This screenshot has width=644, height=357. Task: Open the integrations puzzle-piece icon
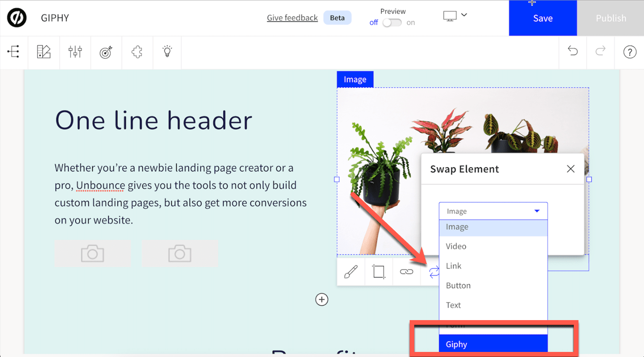pyautogui.click(x=137, y=52)
